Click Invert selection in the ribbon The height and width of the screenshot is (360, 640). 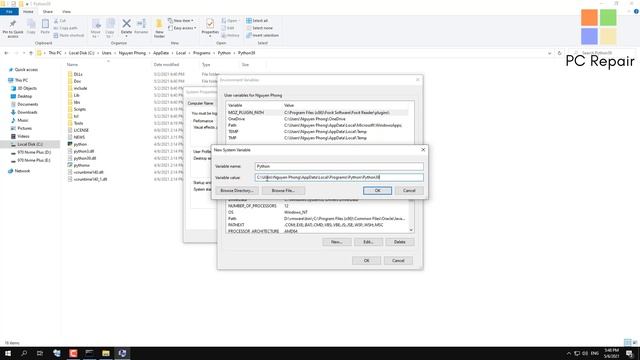(262, 35)
